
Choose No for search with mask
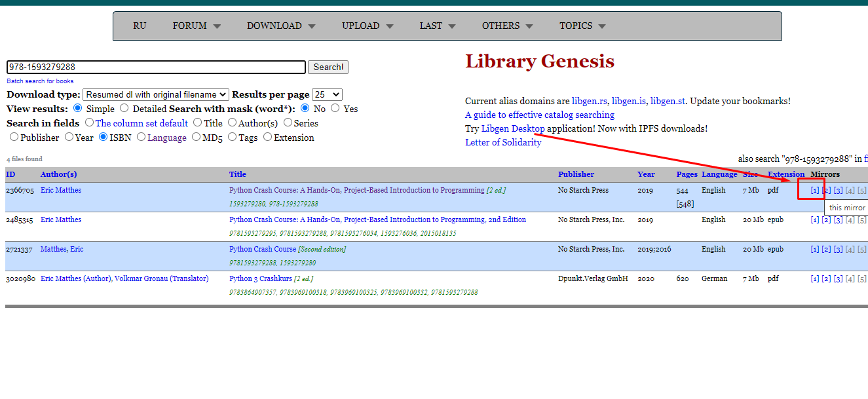(305, 108)
